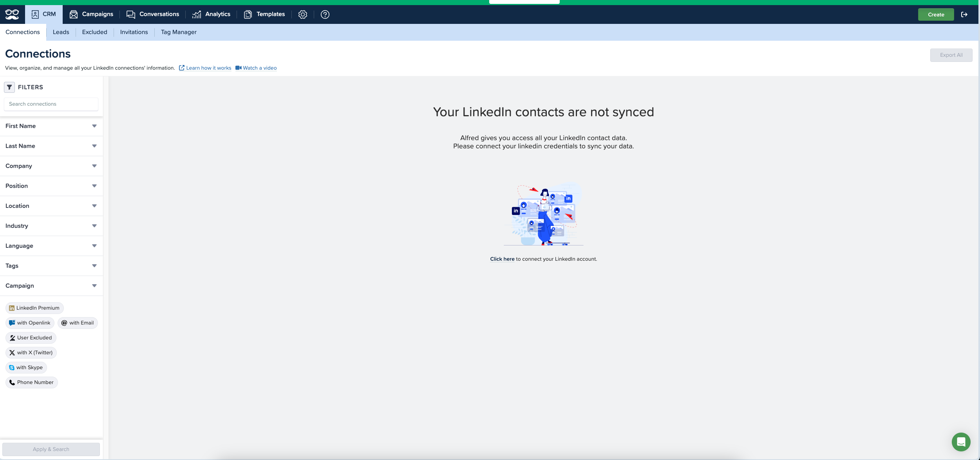Toggle the with Openlink filter chip
The image size is (980, 460).
[30, 323]
